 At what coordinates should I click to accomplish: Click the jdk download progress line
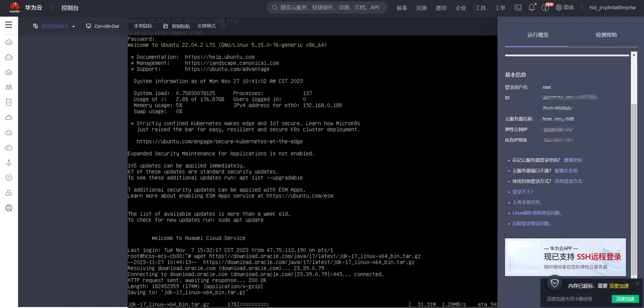tap(312, 304)
